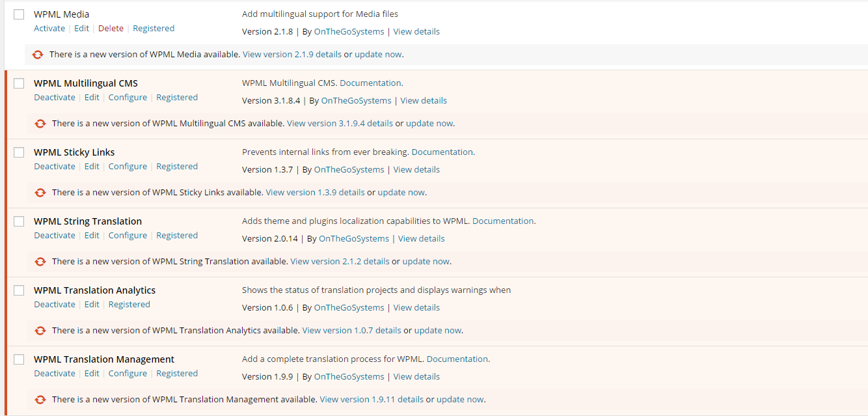Image resolution: width=868 pixels, height=416 pixels.
Task: View details of WPML Media version 2.1.8
Action: (416, 32)
